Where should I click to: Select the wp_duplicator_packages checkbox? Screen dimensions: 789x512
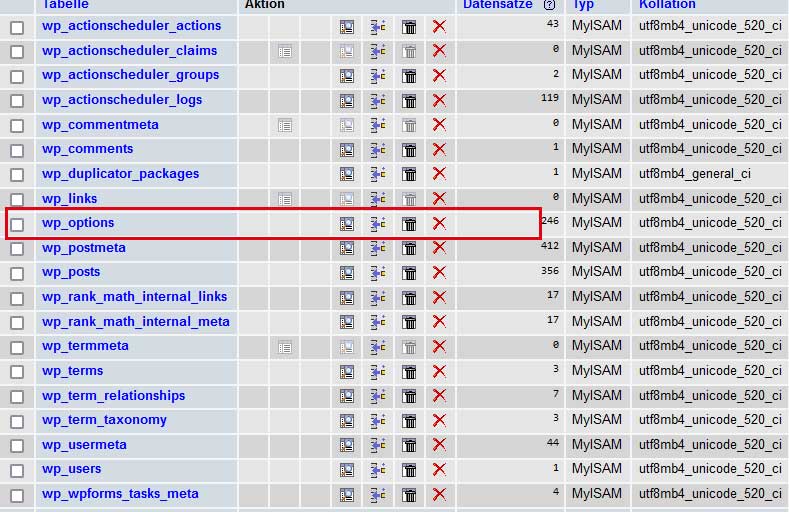point(17,175)
